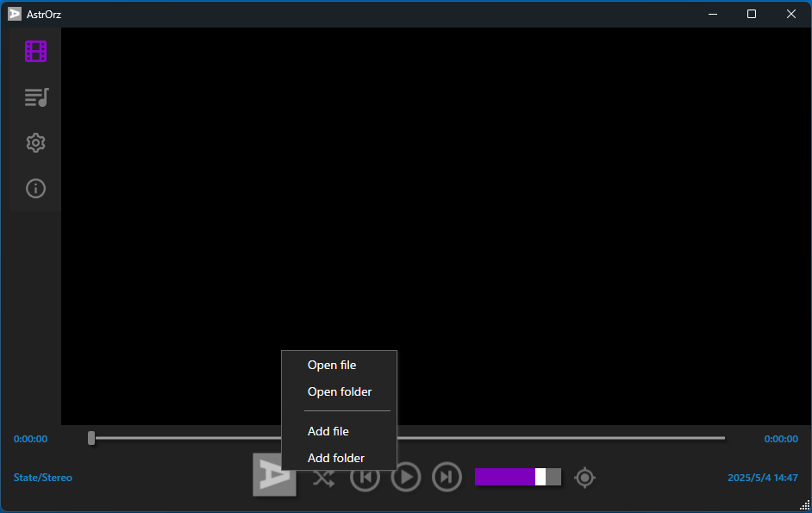The height and width of the screenshot is (513, 812).
Task: Click the elapsed time 0:00:00 label
Action: tap(30, 439)
